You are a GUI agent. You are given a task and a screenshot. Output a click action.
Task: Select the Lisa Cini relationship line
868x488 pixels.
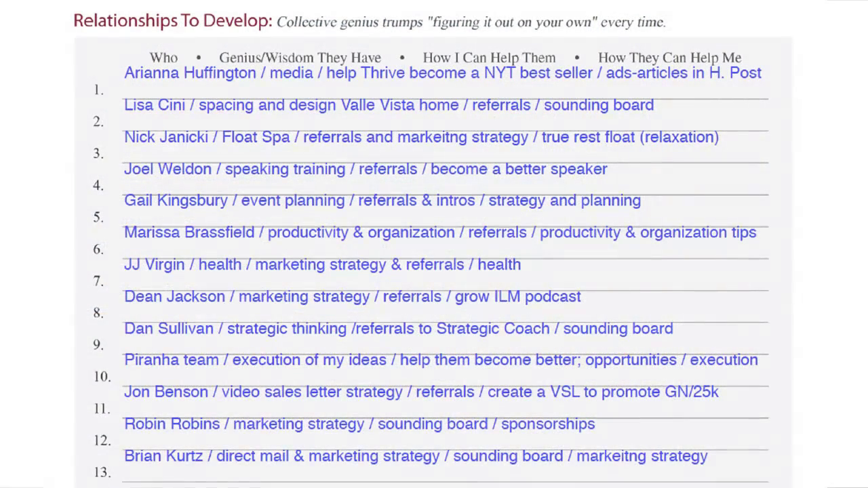pos(389,105)
